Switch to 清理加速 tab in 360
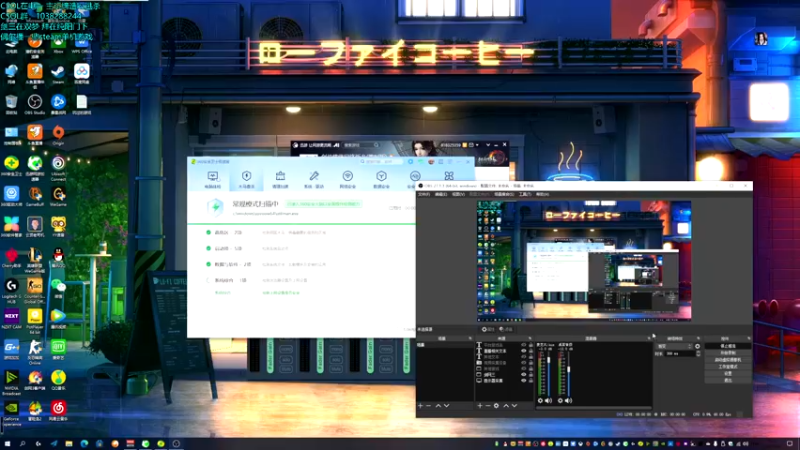The height and width of the screenshot is (450, 800). point(280,180)
